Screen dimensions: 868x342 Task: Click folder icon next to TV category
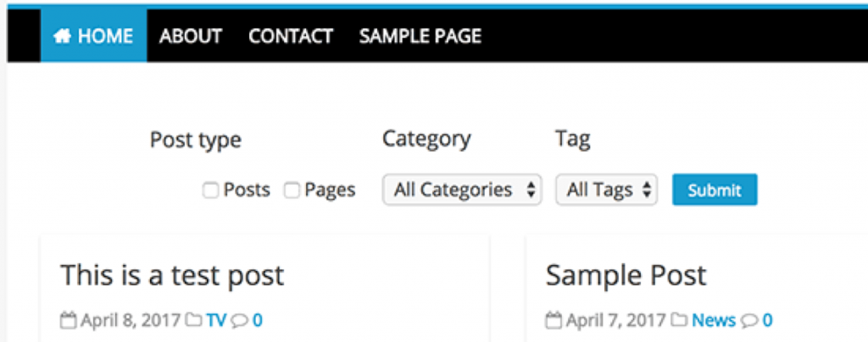(193, 319)
